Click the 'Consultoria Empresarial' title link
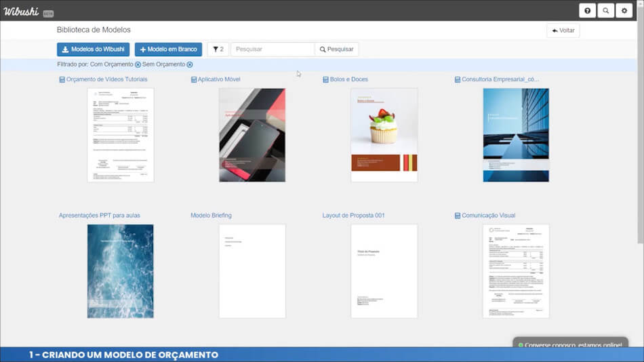This screenshot has height=362, width=644. [500, 79]
